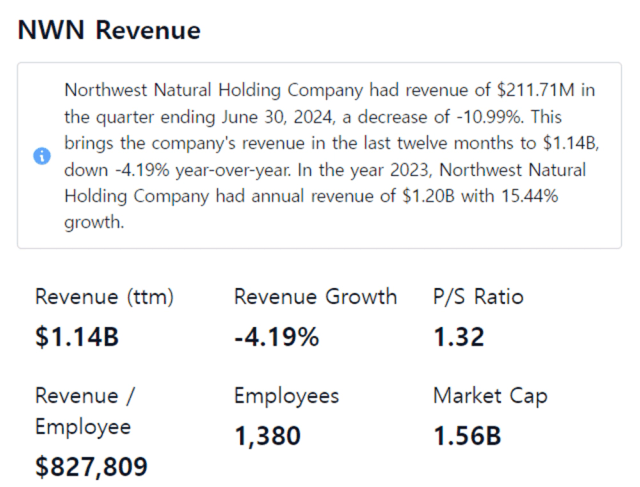Viewport: 640px width, 487px height.
Task: Click the June 30, 2024 date text
Action: [253, 116]
